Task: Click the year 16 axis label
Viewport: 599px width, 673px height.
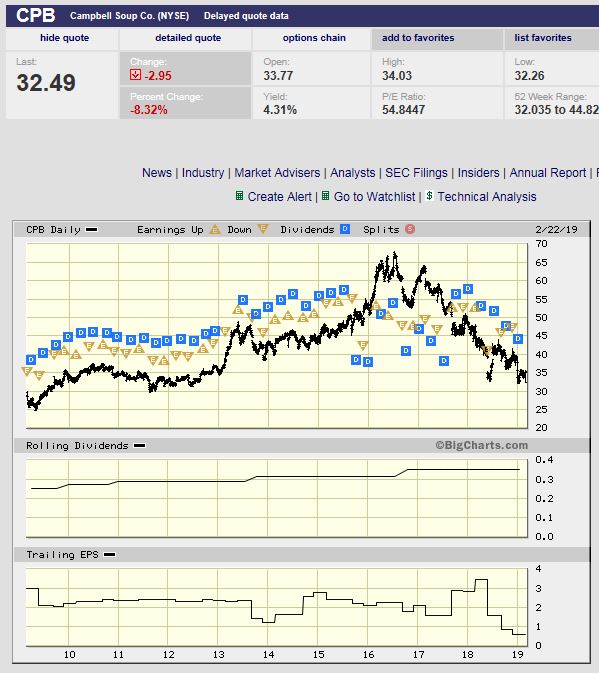Action: point(368,655)
